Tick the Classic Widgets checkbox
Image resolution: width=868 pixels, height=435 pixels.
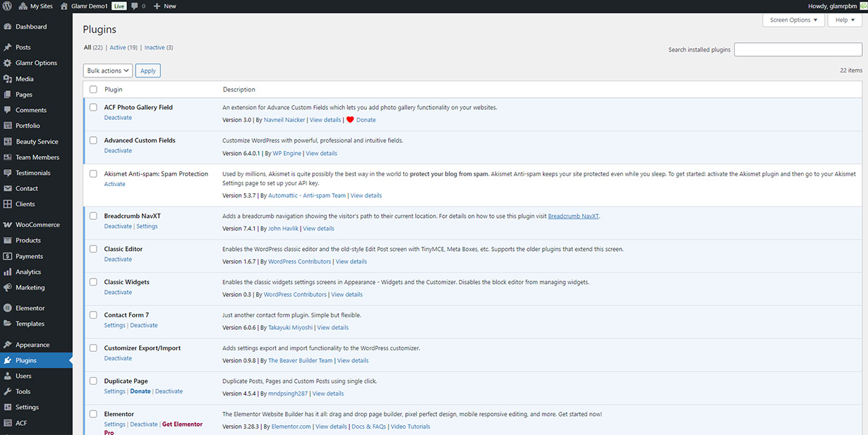93,282
